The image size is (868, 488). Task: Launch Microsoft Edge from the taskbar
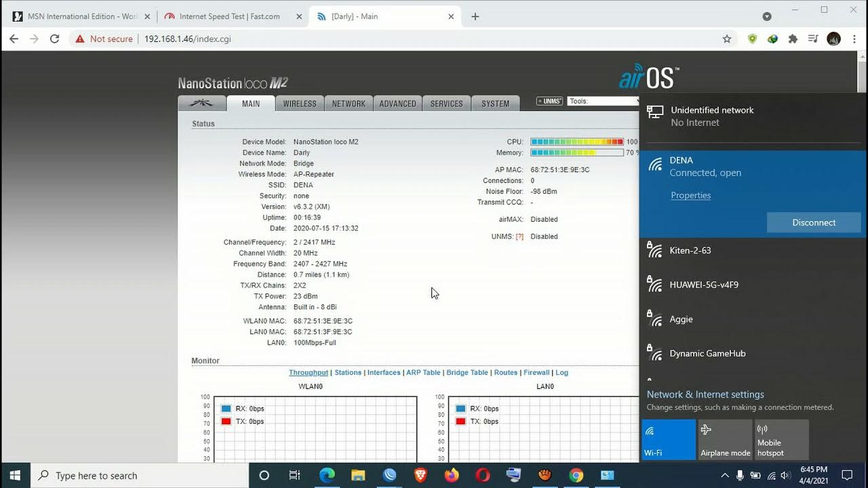(327, 475)
